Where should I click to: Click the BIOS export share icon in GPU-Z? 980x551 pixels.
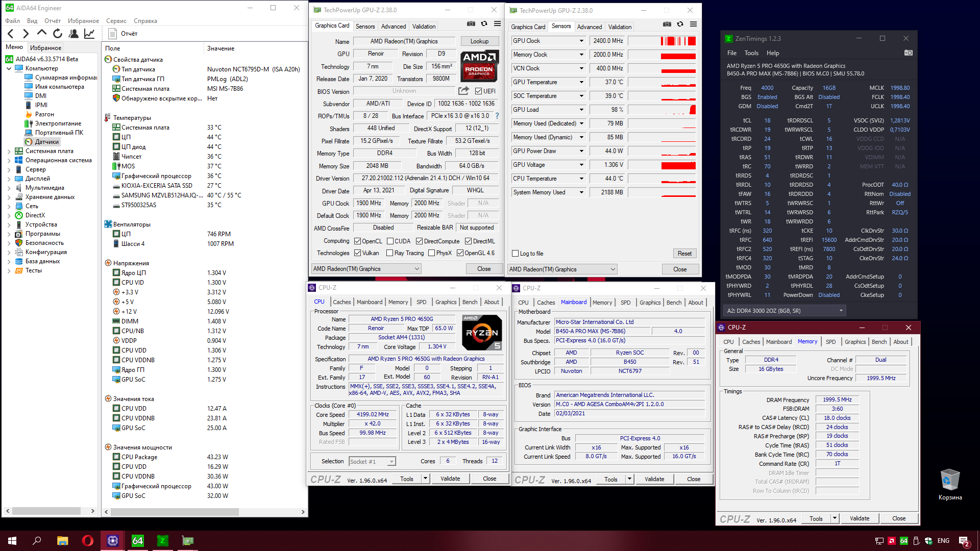pyautogui.click(x=463, y=91)
